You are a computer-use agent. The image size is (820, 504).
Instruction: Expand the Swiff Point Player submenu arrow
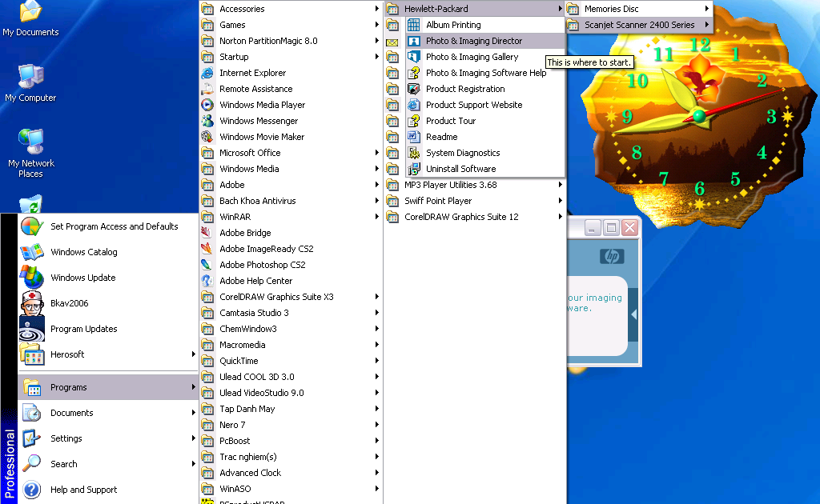[x=560, y=201]
